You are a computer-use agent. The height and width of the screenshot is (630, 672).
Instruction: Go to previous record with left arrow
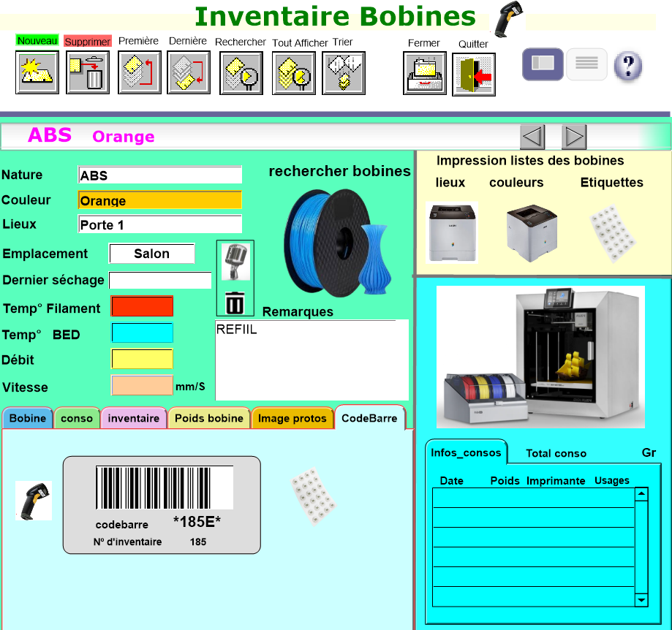pyautogui.click(x=532, y=137)
